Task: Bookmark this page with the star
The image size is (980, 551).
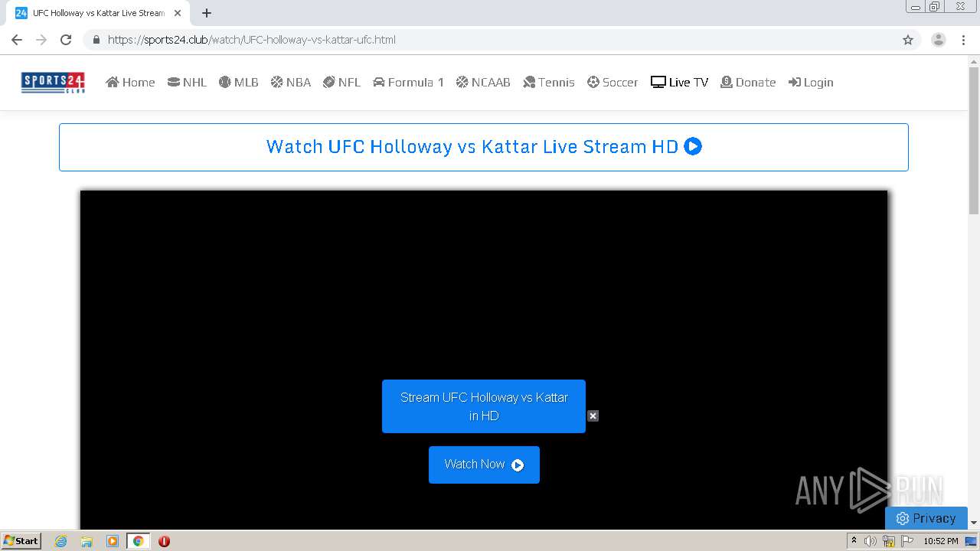Action: click(x=908, y=40)
